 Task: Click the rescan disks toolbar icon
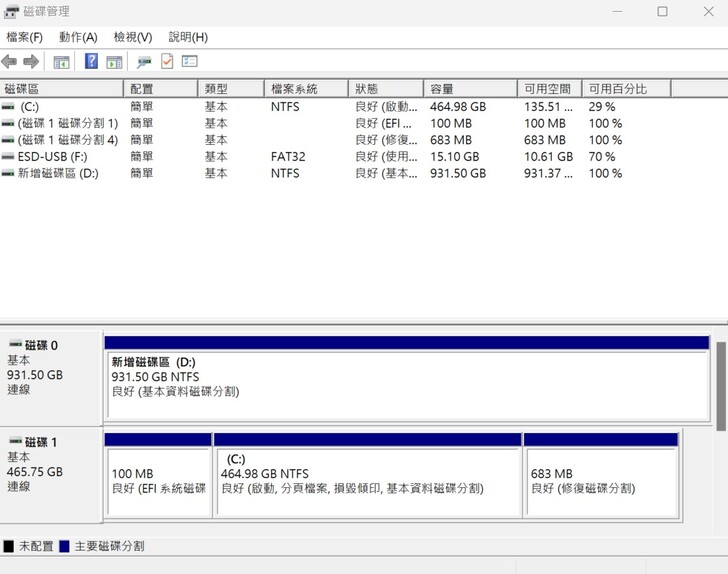pos(144,62)
